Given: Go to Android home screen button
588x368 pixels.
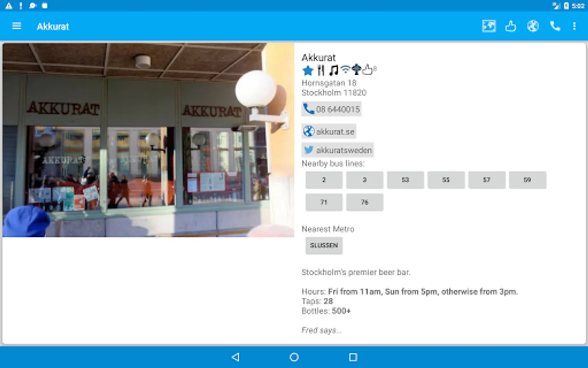Looking at the screenshot, I should 294,357.
